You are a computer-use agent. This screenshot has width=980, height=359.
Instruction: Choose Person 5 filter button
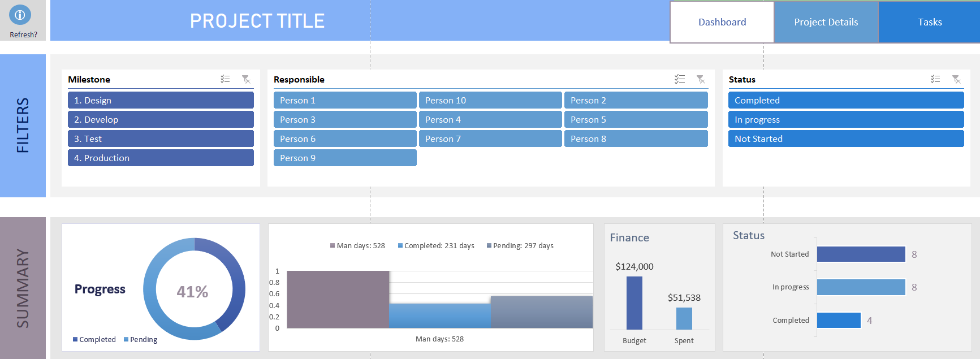point(636,119)
